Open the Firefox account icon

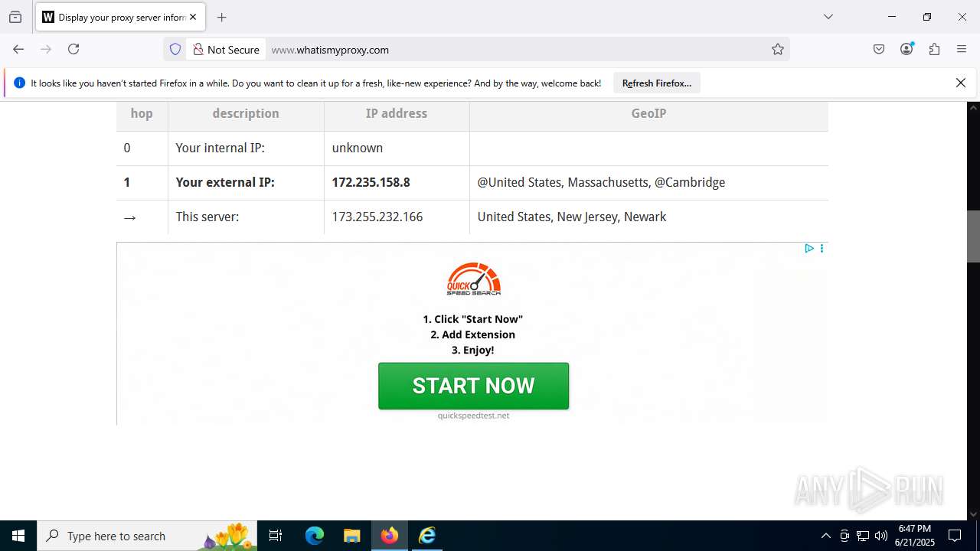click(x=907, y=49)
